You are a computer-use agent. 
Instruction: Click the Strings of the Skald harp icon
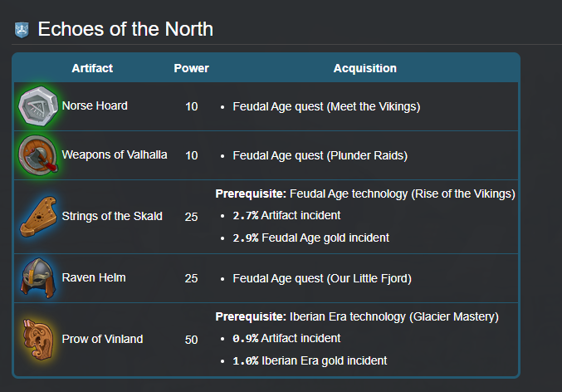[36, 216]
